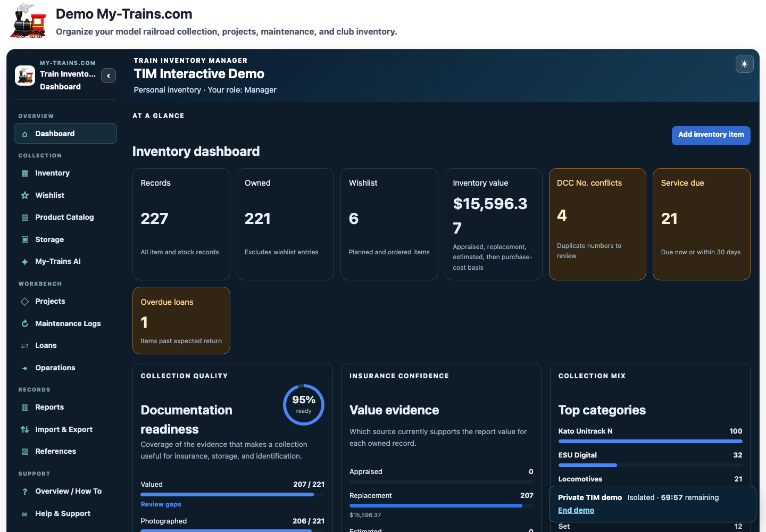This screenshot has width=766, height=532.
Task: Open the Inventory value card
Action: (493, 224)
